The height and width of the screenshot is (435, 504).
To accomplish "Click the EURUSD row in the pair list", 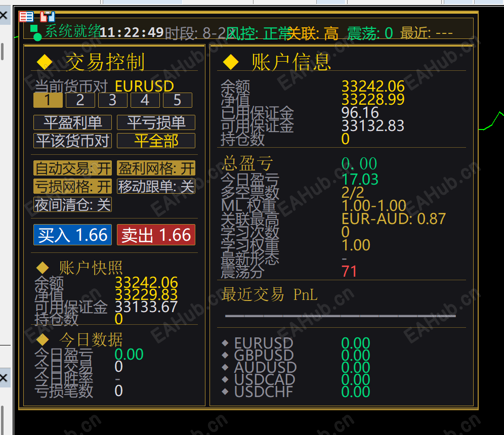I will click(x=296, y=343).
